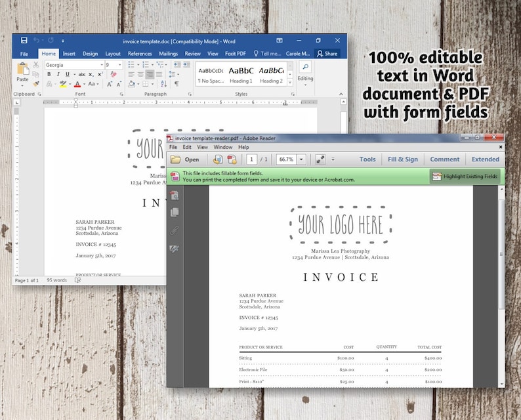Image resolution: width=521 pixels, height=420 pixels.
Task: Toggle superscript formatting
Action: pyautogui.click(x=100, y=74)
